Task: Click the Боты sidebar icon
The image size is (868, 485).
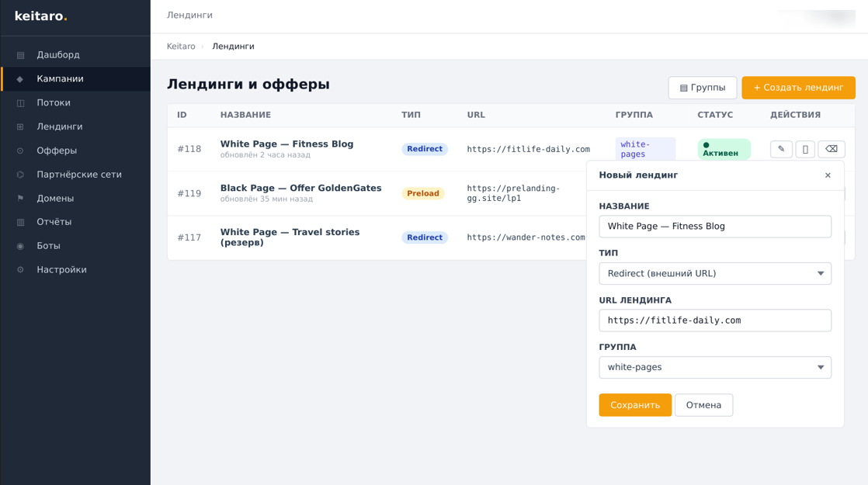Action: click(x=21, y=246)
